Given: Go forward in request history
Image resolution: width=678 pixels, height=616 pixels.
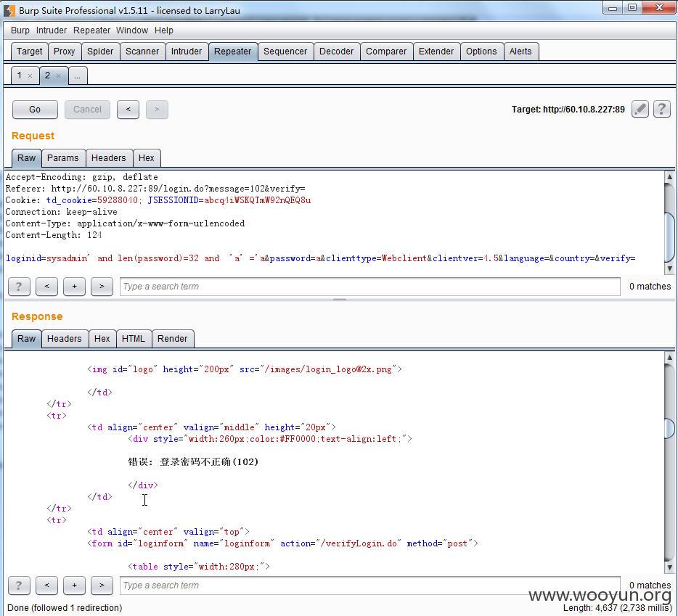Looking at the screenshot, I should pyautogui.click(x=157, y=110).
